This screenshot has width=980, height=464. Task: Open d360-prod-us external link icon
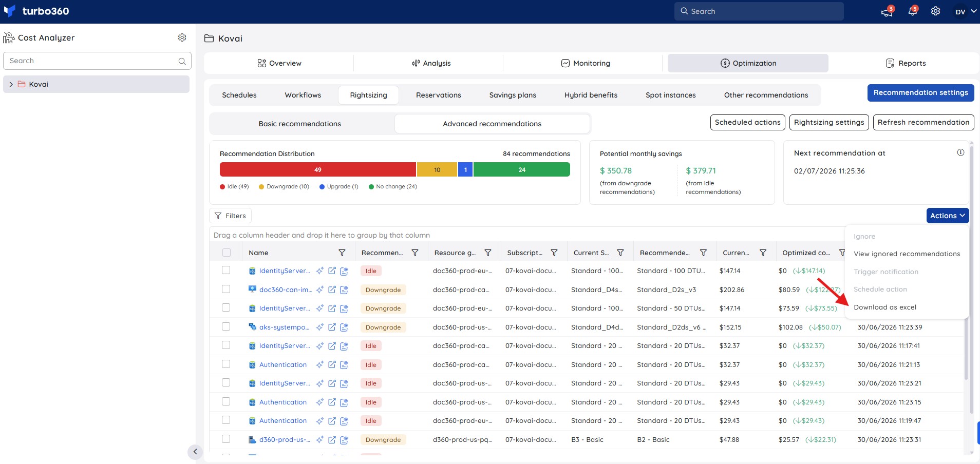(332, 439)
